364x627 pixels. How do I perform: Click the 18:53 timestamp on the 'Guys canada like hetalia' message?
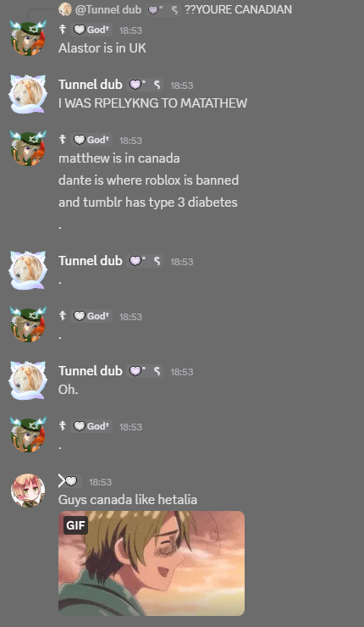100,482
